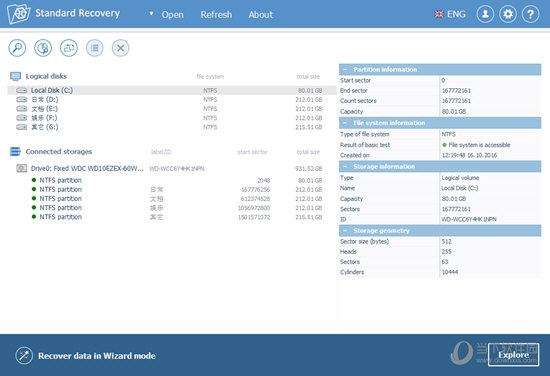Select Local Disk (C:) row

point(172,90)
